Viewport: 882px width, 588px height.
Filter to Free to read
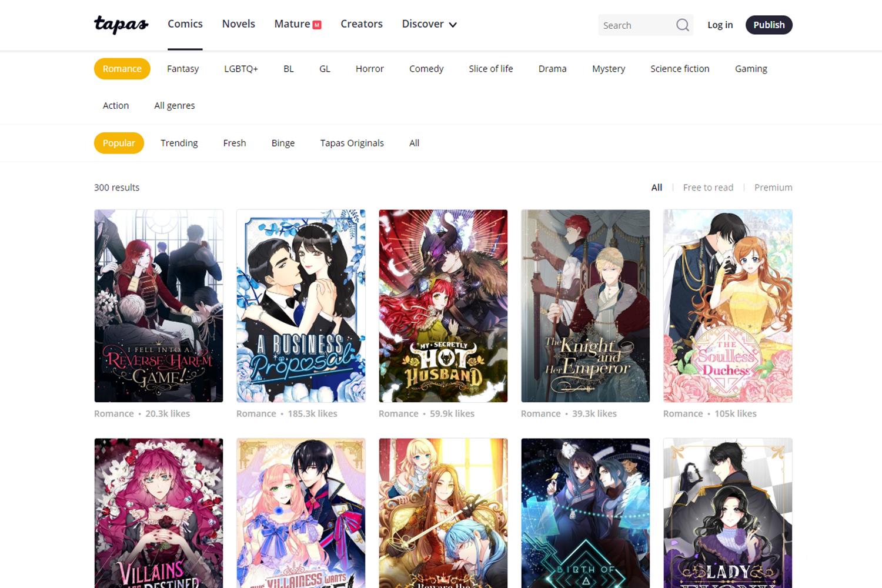click(708, 188)
